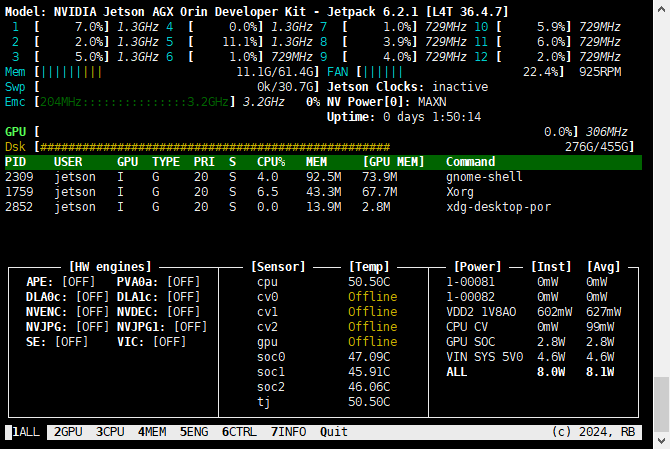The width and height of the screenshot is (670, 449).
Task: Click CPU core 12 usage entry
Action: pos(548,57)
